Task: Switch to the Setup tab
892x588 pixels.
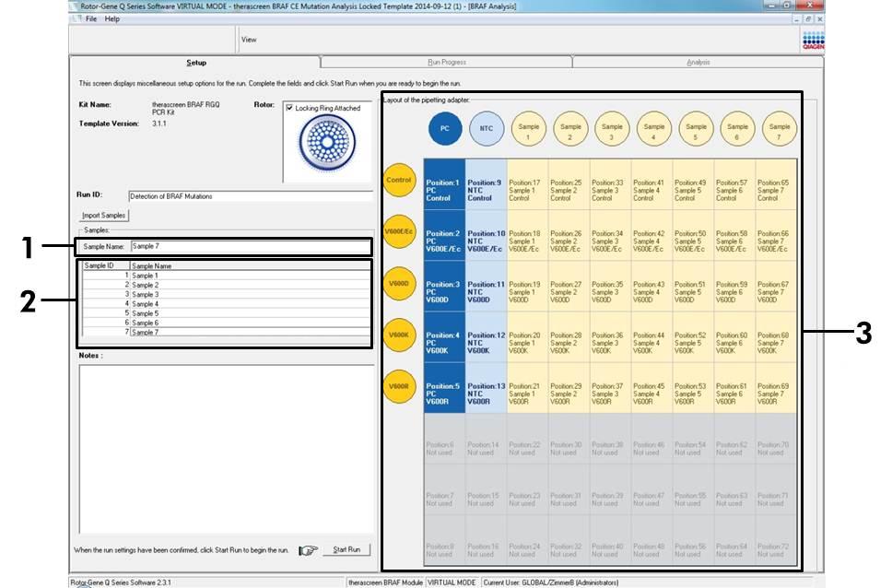Action: [x=195, y=63]
